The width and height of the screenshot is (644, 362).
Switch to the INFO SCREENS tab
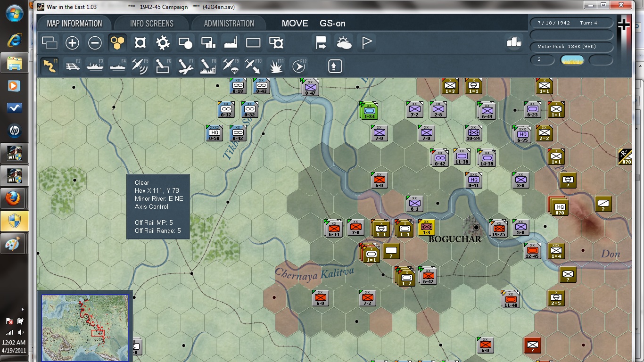152,24
